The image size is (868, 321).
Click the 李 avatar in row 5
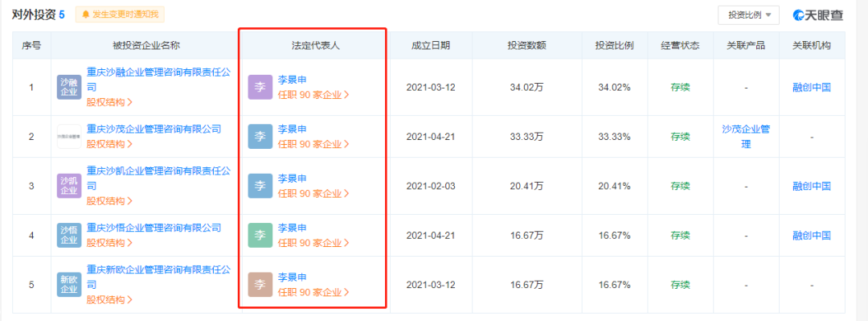(260, 285)
